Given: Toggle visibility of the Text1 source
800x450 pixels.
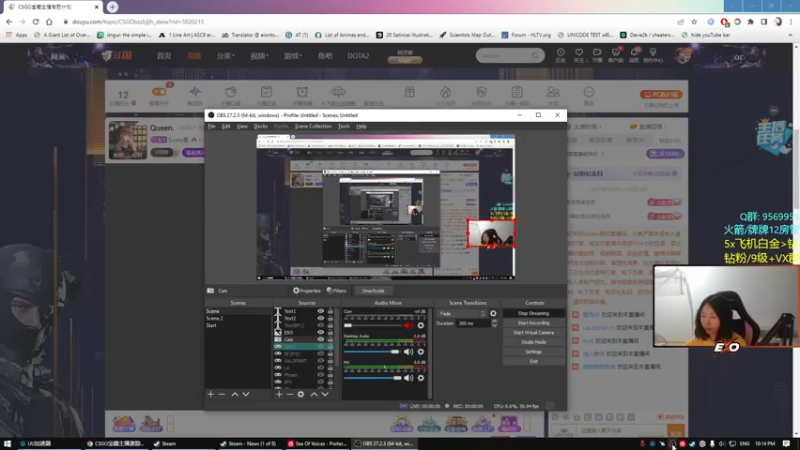Looking at the screenshot, I should [x=320, y=311].
